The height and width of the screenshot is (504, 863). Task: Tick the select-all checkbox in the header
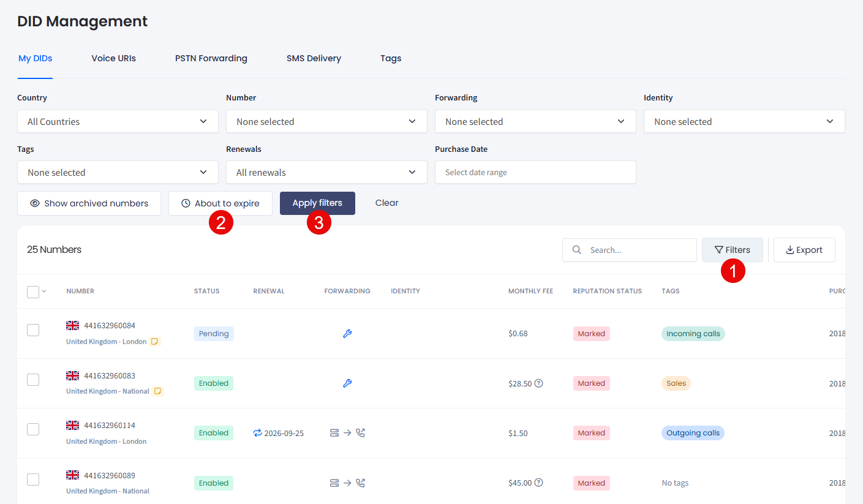click(x=33, y=292)
